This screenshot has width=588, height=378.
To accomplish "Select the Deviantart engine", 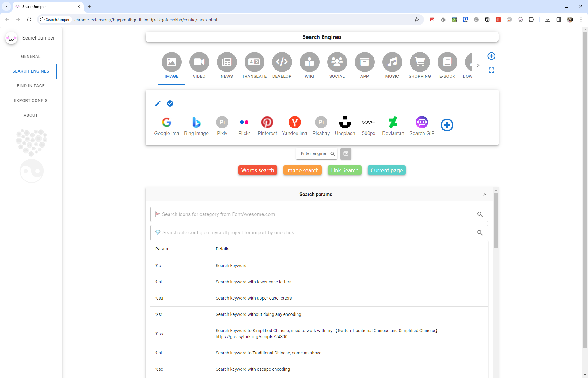I will click(393, 126).
